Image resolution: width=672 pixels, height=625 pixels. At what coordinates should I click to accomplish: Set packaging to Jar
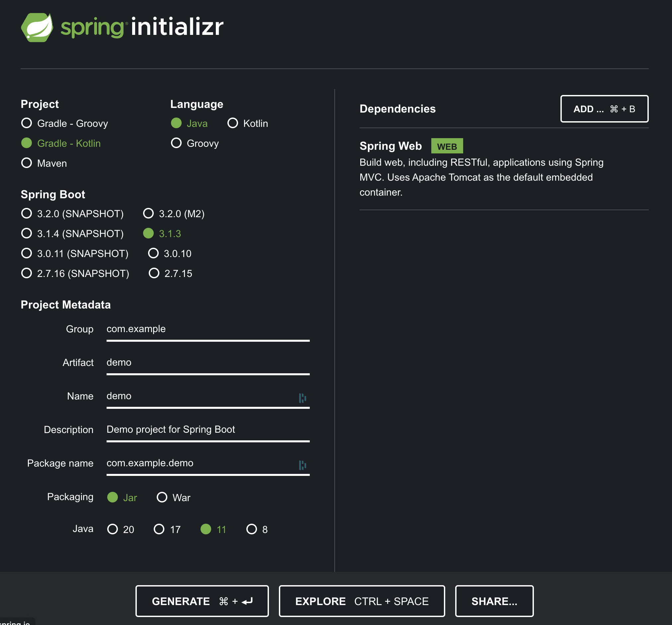click(x=122, y=497)
